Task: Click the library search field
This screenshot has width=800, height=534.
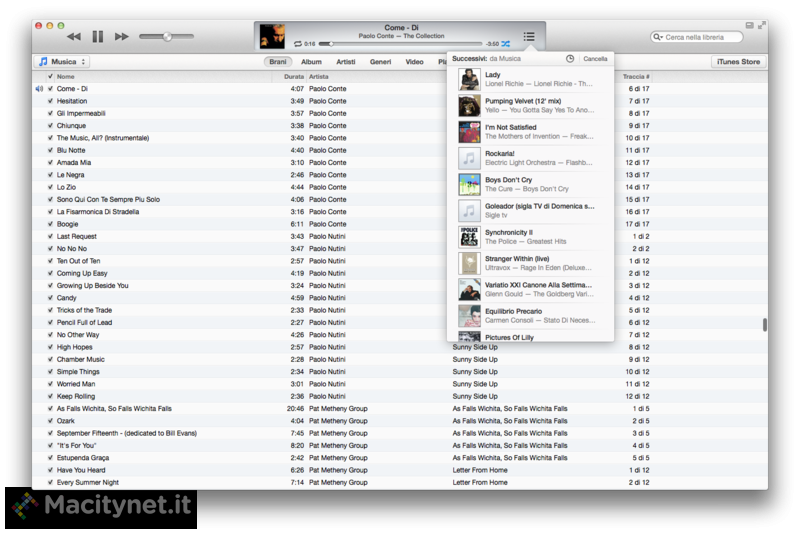Action: click(697, 37)
